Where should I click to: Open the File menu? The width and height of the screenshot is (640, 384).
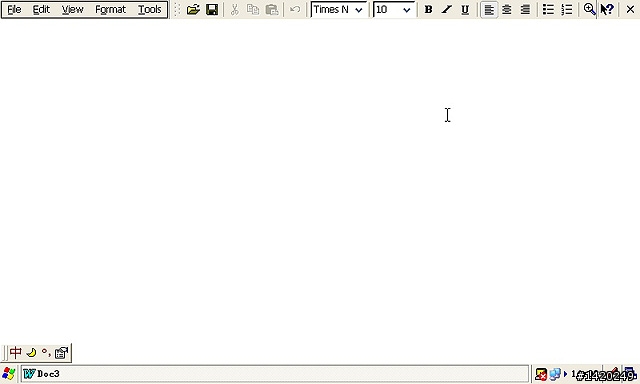14,9
